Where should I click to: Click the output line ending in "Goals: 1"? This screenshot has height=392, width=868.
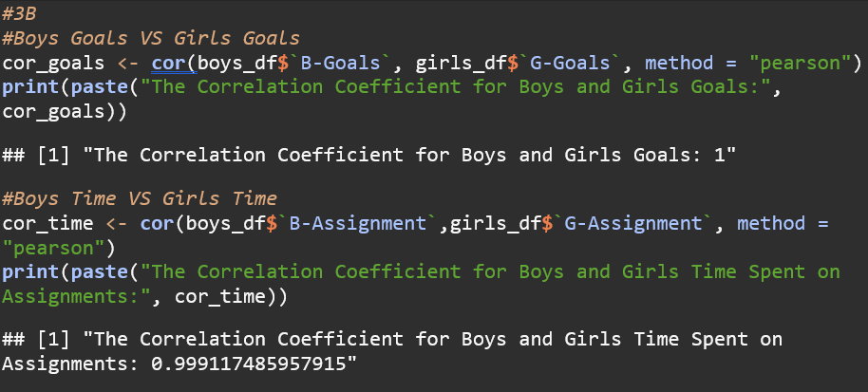(x=380, y=155)
